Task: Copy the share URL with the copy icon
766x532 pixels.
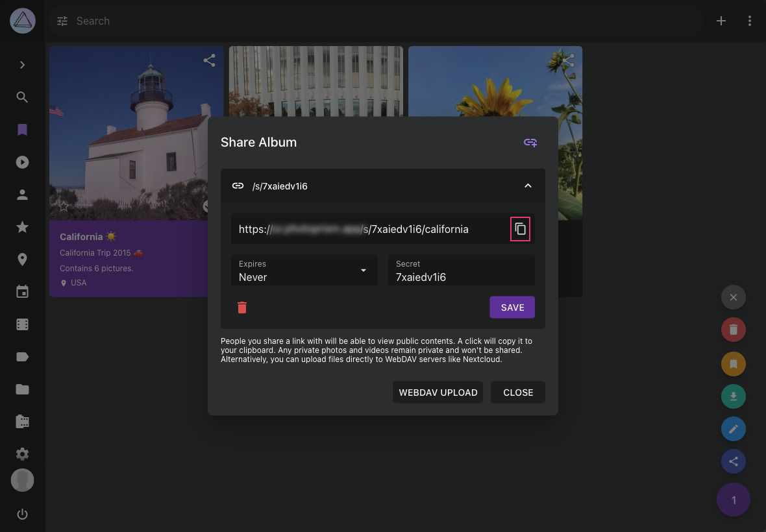Action: tap(520, 229)
